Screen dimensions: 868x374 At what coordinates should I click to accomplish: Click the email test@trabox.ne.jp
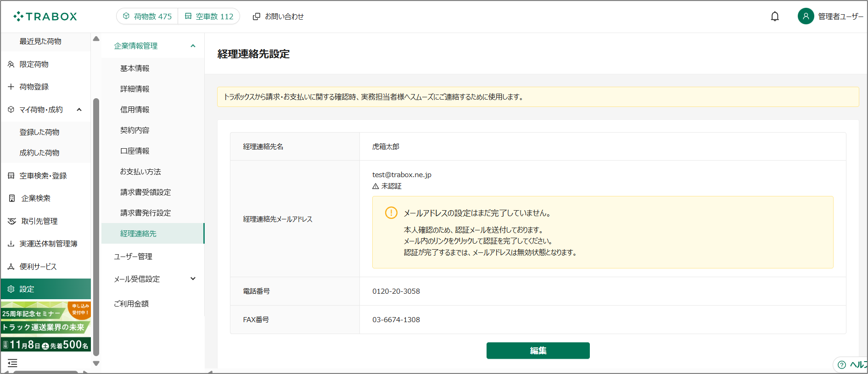[x=402, y=175]
